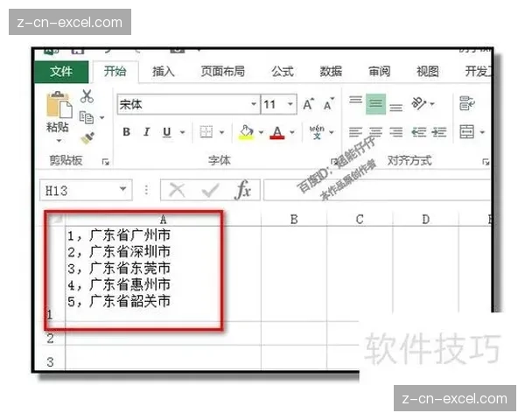Open phonetic guide dropdown arrow
This screenshot has height=420, width=525.
[x=332, y=132]
